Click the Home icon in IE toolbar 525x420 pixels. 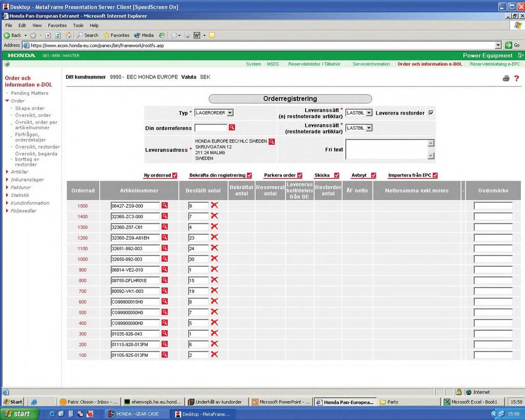click(x=68, y=35)
